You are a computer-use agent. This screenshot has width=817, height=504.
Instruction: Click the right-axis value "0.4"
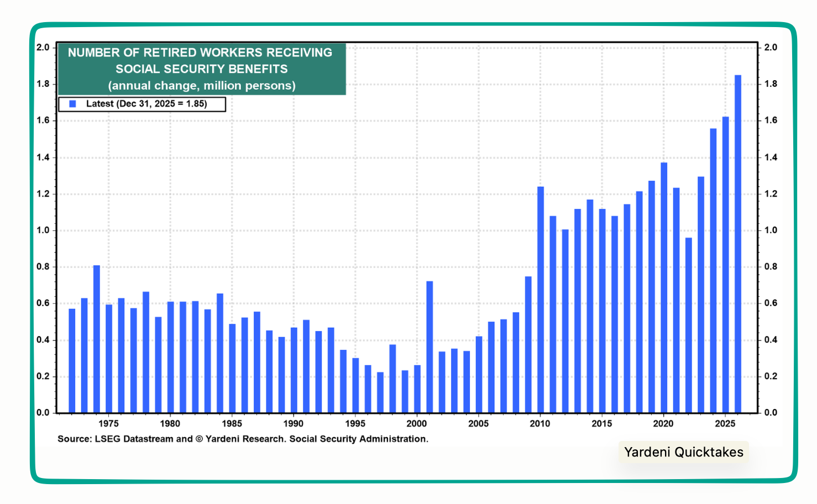[771, 340]
